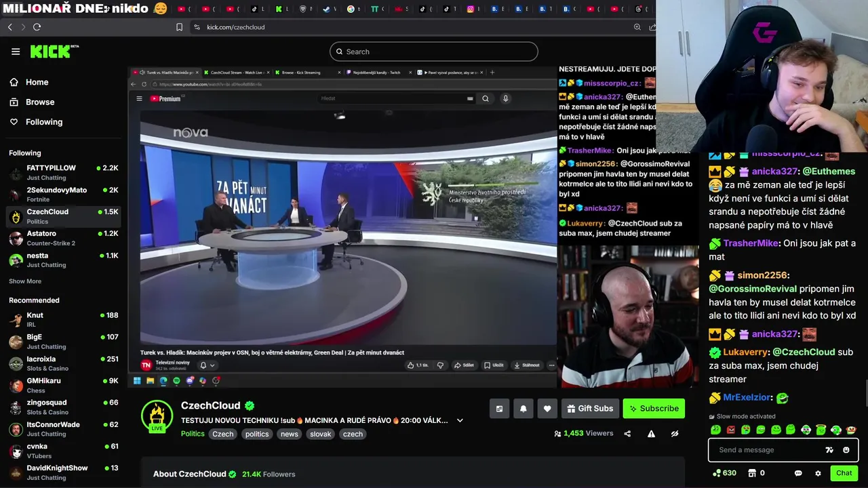The image size is (868, 488).
Task: Open 2SekundovyMato channel in sidebar
Action: 64,195
